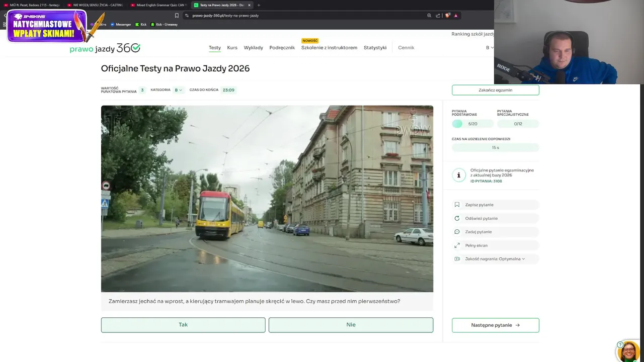Open the Podręcznik menu item
Viewport: 644px width, 362px height.
[x=282, y=48]
